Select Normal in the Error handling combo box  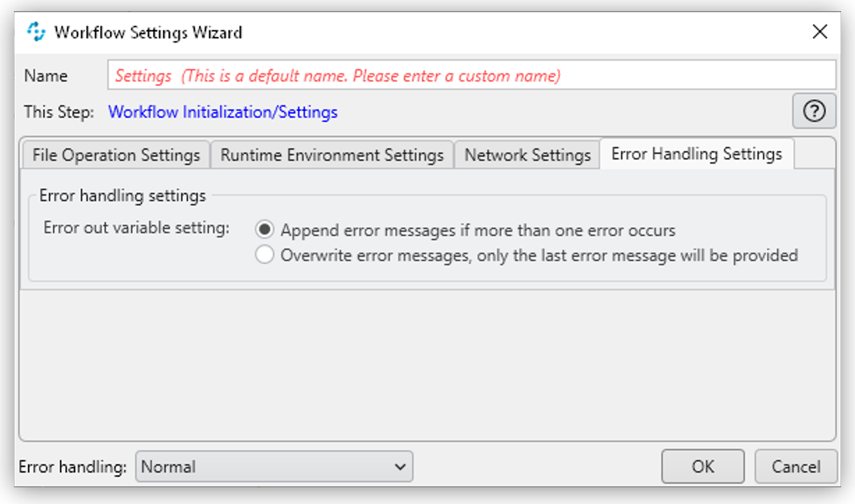(x=244, y=466)
